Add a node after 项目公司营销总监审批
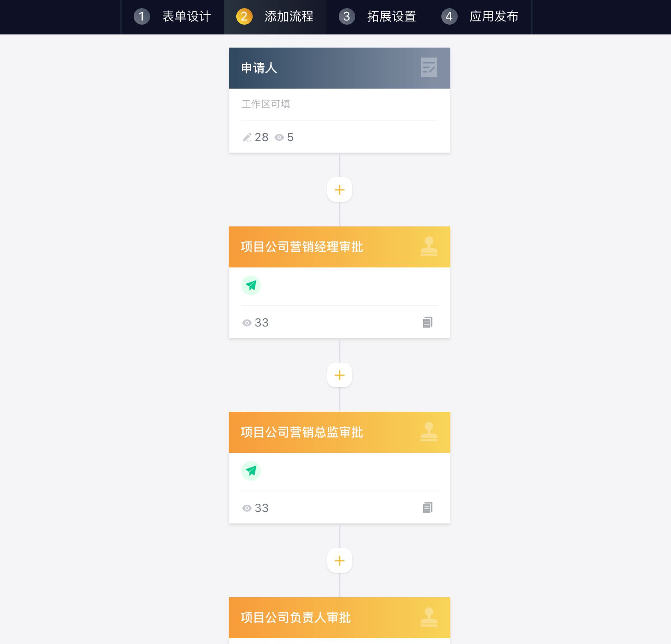671x644 pixels. [x=340, y=560]
